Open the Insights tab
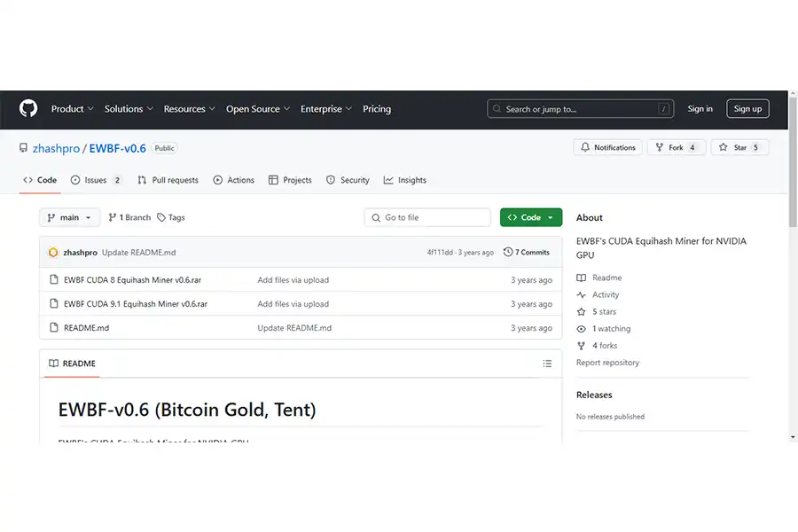 [405, 180]
